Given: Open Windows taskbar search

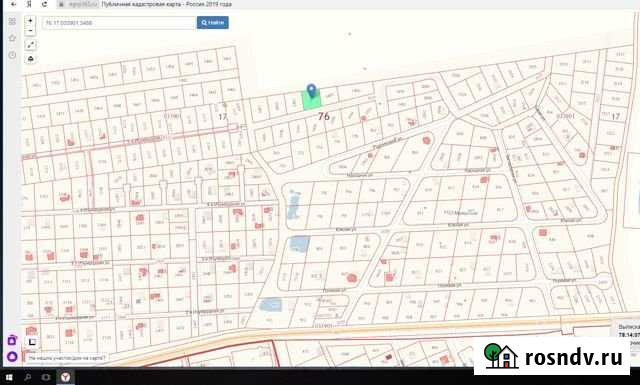Looking at the screenshot, I should (27, 377).
